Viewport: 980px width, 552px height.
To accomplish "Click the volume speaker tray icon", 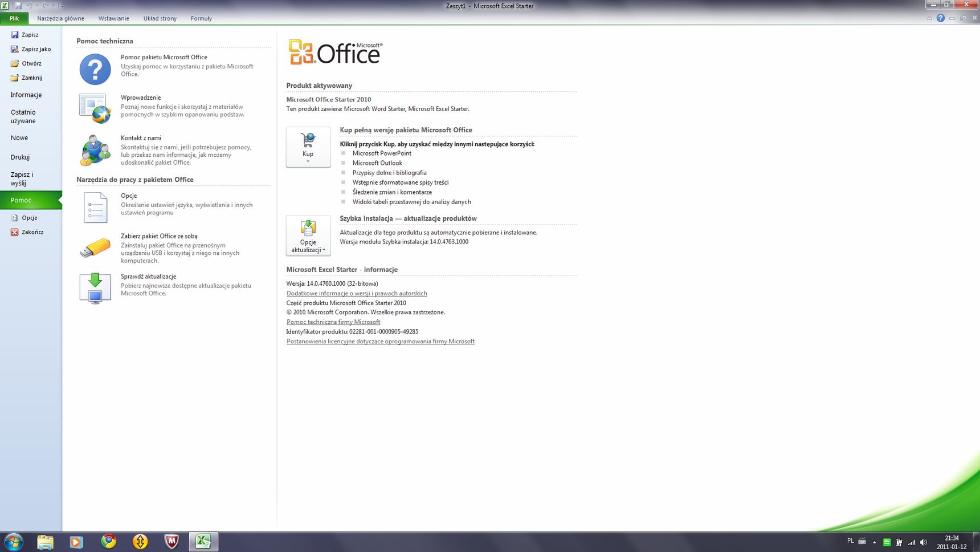I will pyautogui.click(x=924, y=542).
